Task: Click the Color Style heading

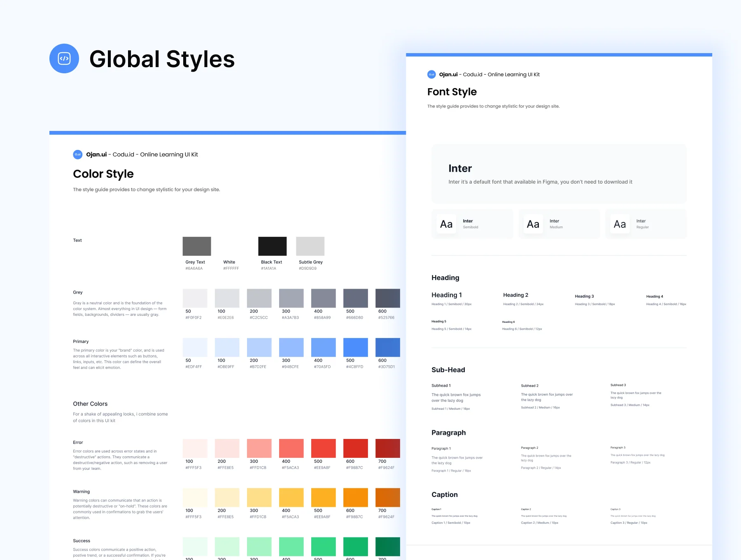Action: 103,174
